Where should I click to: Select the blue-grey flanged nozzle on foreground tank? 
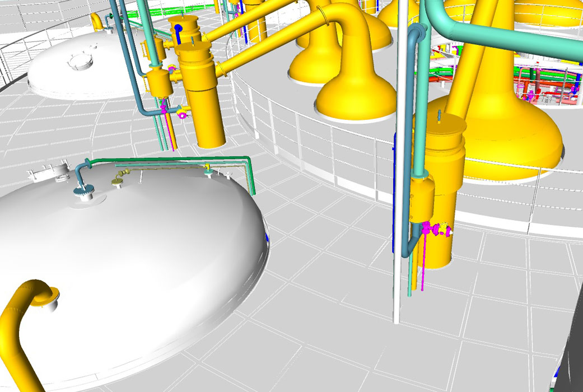pyautogui.click(x=82, y=182)
